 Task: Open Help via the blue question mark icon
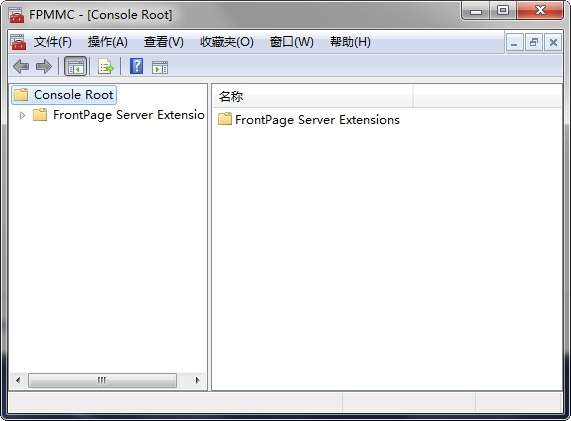point(137,66)
